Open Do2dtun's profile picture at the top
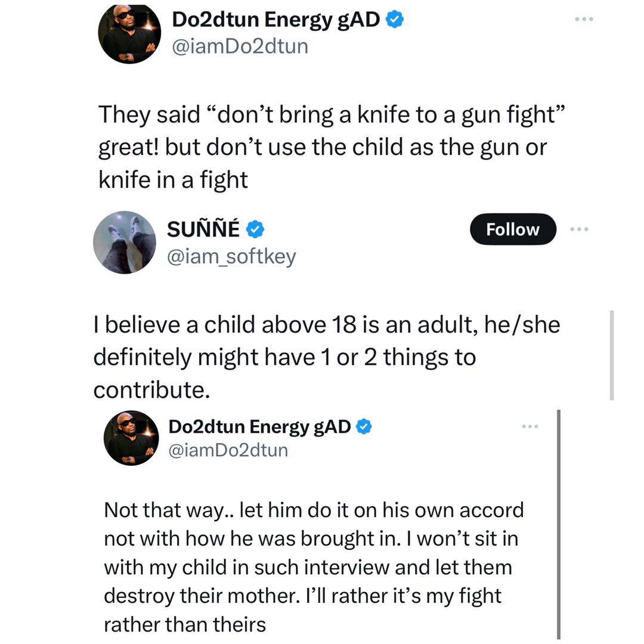 tap(130, 33)
